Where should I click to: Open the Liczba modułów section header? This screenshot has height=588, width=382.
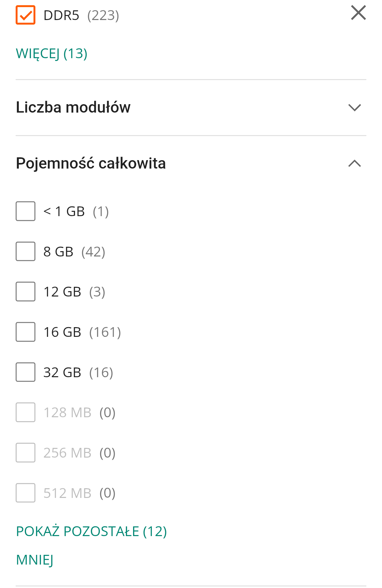coord(73,107)
